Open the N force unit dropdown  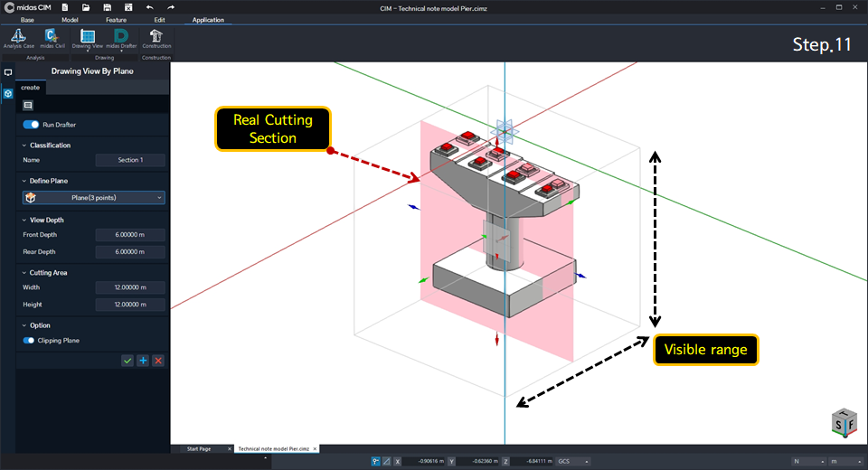[808, 461]
